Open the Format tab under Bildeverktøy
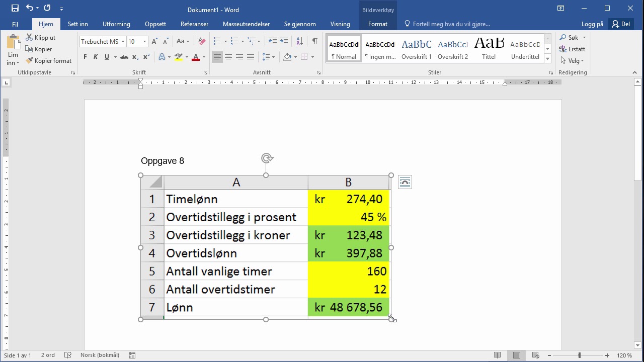 pos(378,24)
